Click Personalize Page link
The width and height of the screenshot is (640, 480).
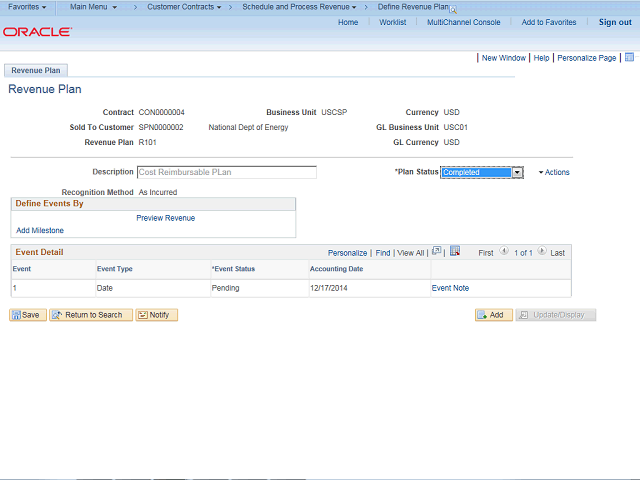587,58
